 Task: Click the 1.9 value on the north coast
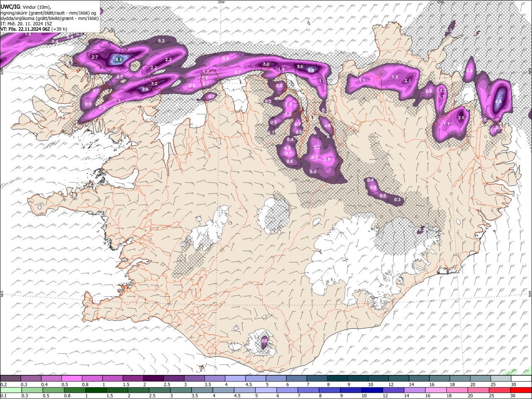pos(281,70)
